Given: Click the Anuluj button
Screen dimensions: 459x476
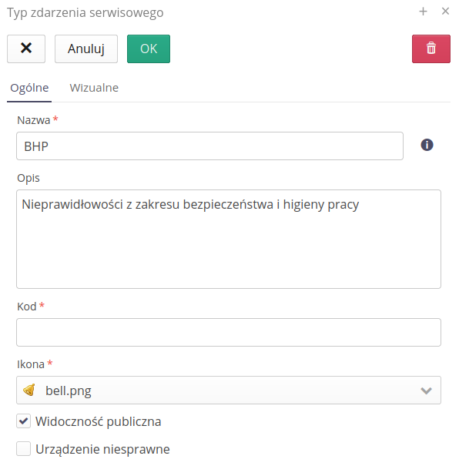Looking at the screenshot, I should (86, 49).
